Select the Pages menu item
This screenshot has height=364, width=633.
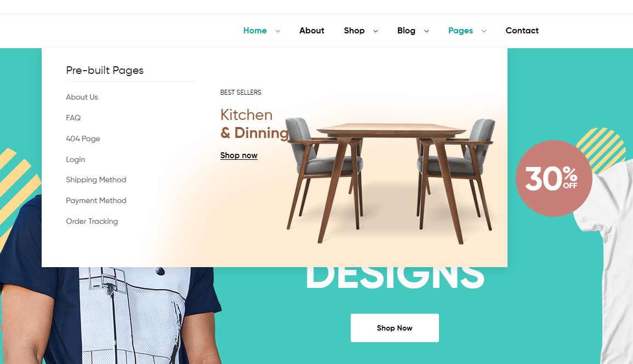pos(460,31)
